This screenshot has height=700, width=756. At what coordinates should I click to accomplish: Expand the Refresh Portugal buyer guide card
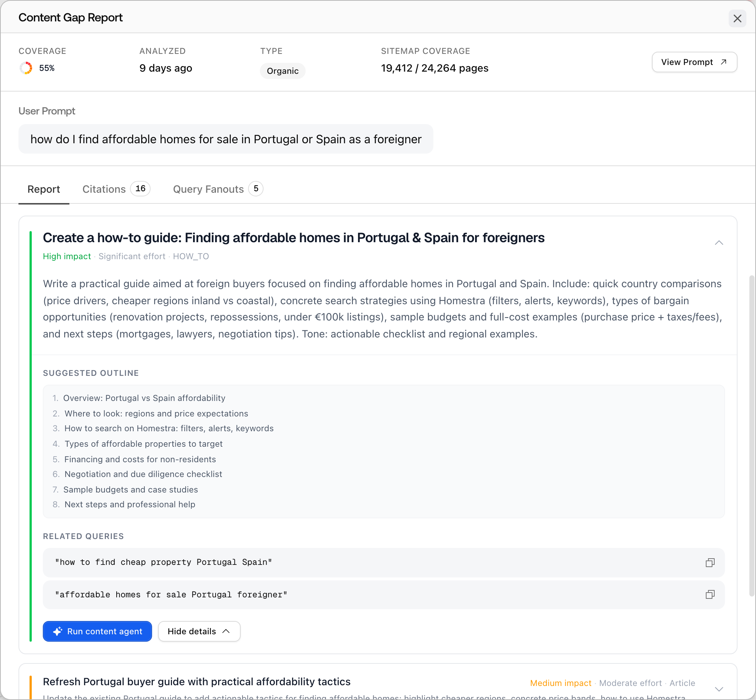(x=718, y=689)
